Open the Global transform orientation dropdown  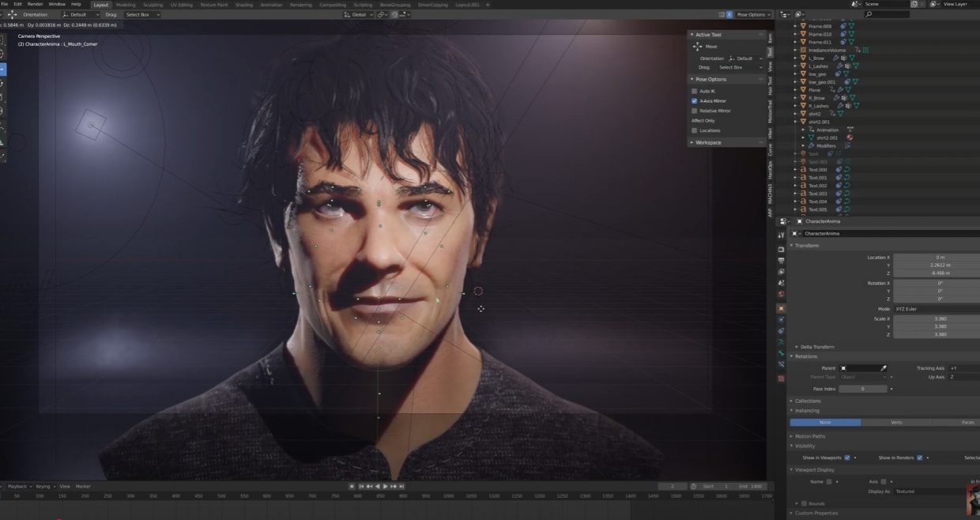coord(359,15)
